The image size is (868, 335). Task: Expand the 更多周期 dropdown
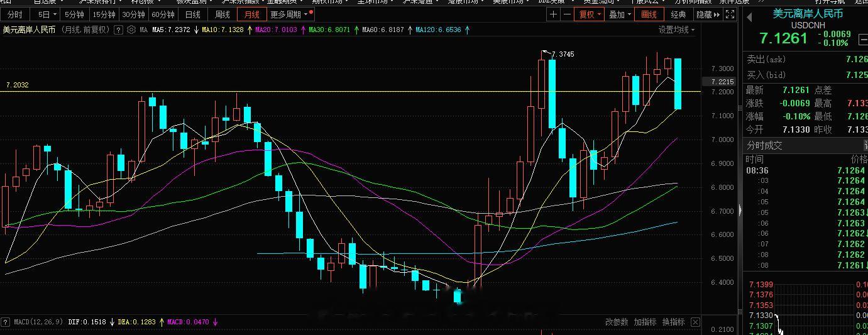click(290, 14)
